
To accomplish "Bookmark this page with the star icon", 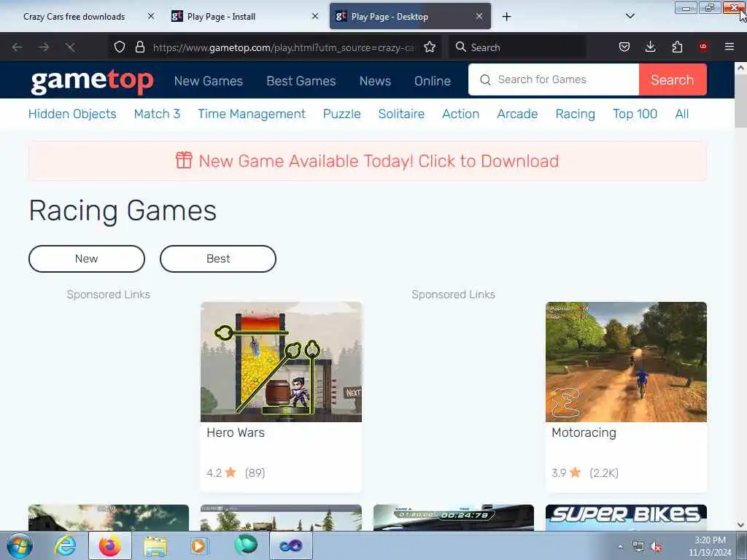I will click(430, 47).
